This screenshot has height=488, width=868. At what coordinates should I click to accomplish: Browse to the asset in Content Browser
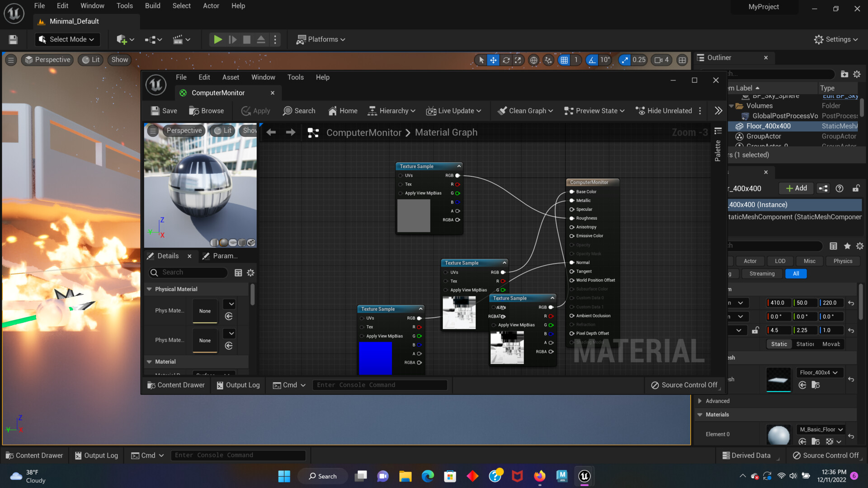pyautogui.click(x=207, y=111)
